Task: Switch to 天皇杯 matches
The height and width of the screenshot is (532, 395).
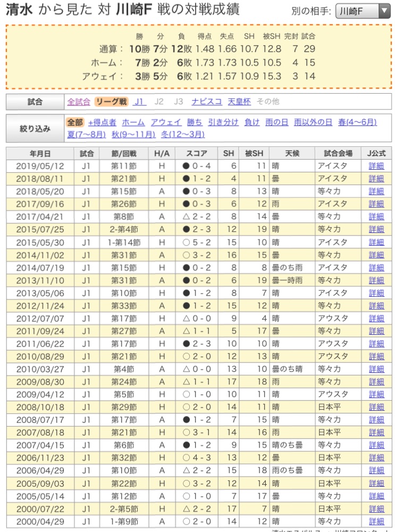Action: (x=239, y=102)
